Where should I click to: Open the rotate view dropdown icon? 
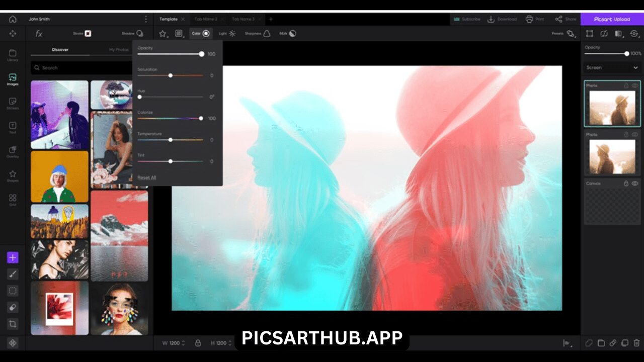[x=634, y=34]
